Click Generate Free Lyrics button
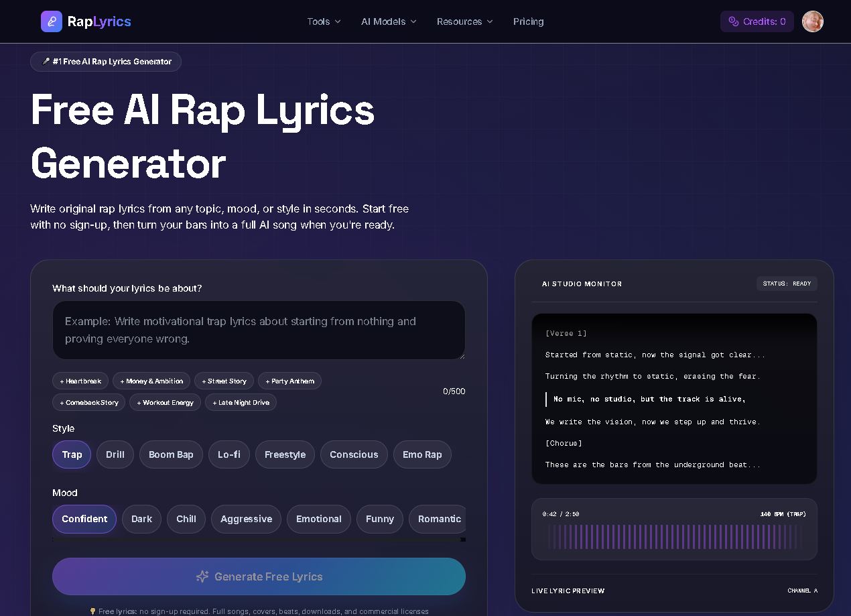Image resolution: width=851 pixels, height=616 pixels. 259,576
